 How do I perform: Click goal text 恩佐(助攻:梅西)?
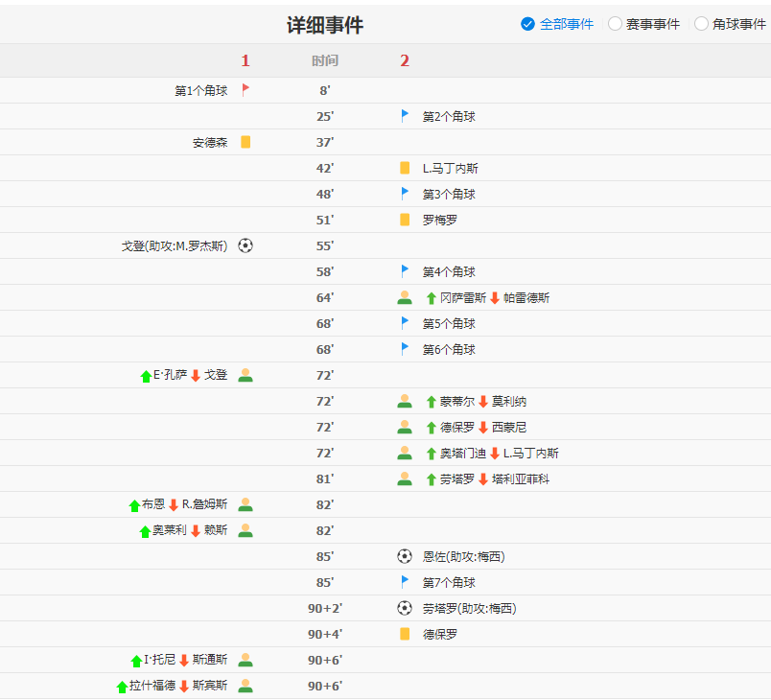pyautogui.click(x=464, y=556)
